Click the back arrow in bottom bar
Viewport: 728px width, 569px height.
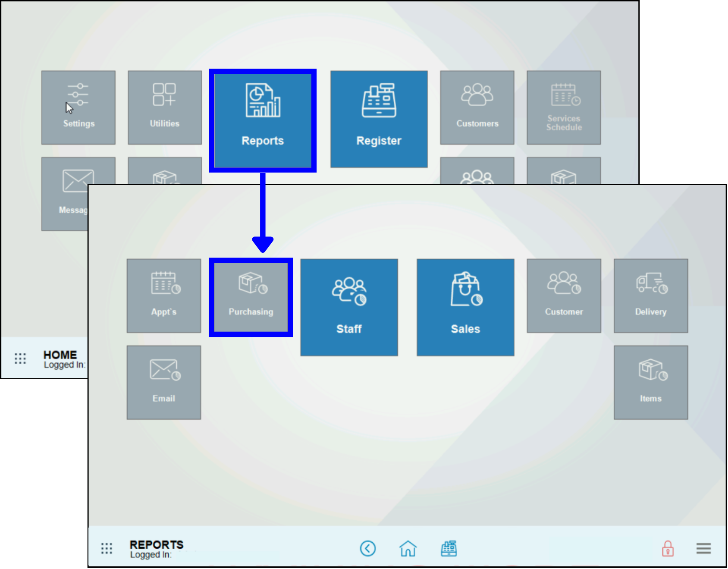(368, 549)
